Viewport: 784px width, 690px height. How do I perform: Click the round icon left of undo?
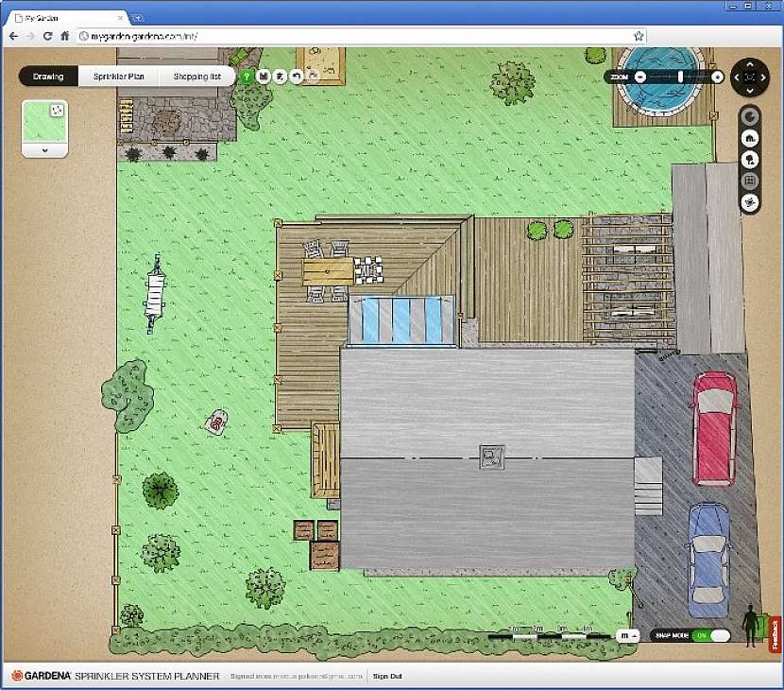(x=280, y=77)
